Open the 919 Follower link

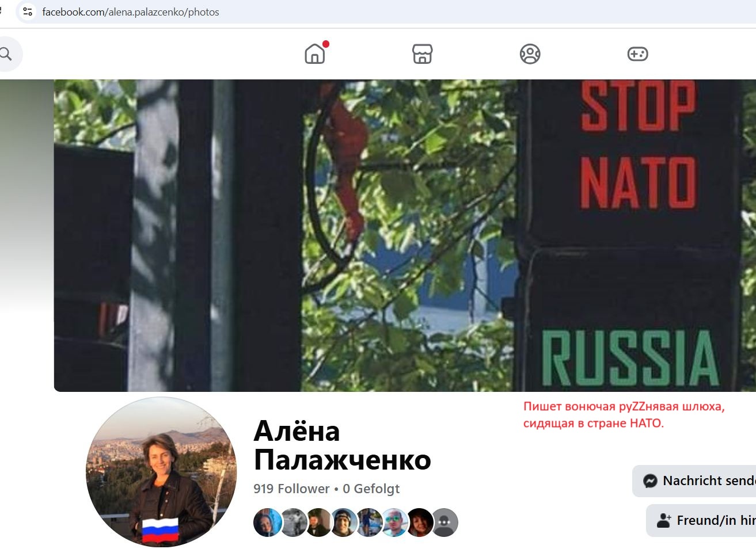(x=291, y=489)
